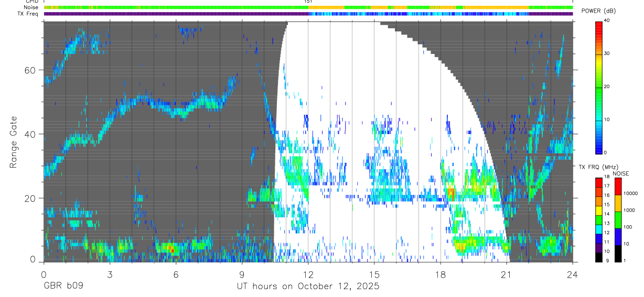Click the green noise strip at top
Image resolution: width=644 pixels, height=297 pixels.
tap(308, 7)
